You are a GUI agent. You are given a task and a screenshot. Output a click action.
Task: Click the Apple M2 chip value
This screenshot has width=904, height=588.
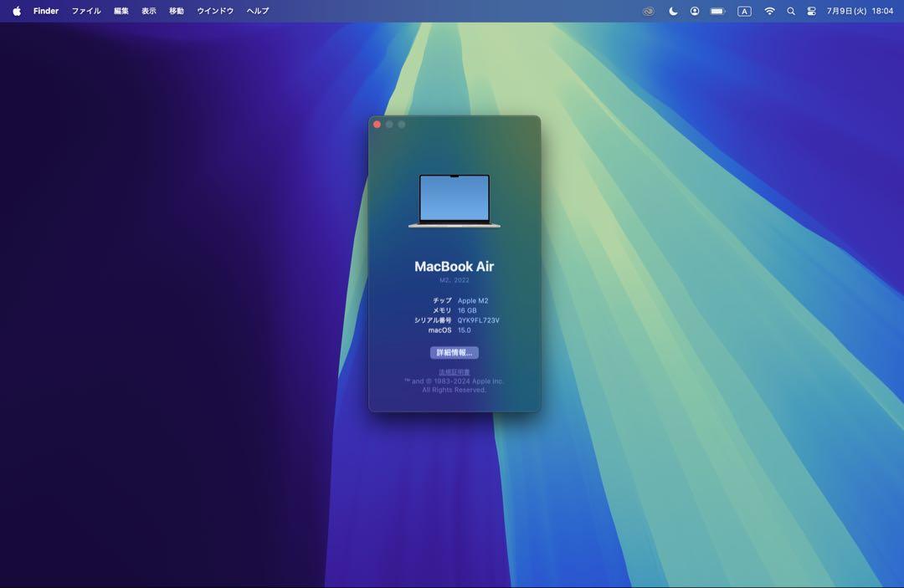point(473,300)
